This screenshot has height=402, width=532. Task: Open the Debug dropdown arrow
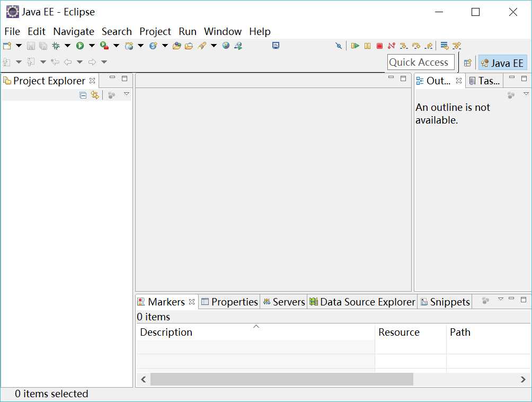[67, 46]
